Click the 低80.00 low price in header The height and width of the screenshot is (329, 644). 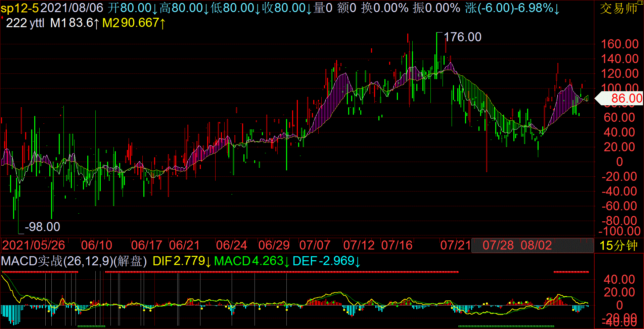[235, 8]
